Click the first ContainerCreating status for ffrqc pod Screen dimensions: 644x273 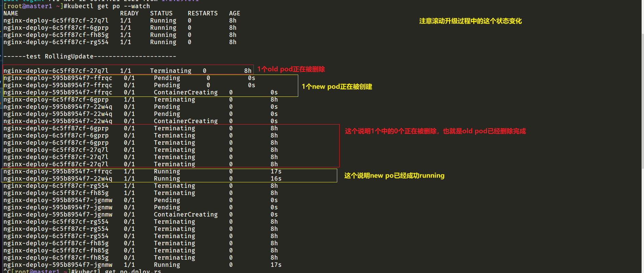pyautogui.click(x=186, y=92)
